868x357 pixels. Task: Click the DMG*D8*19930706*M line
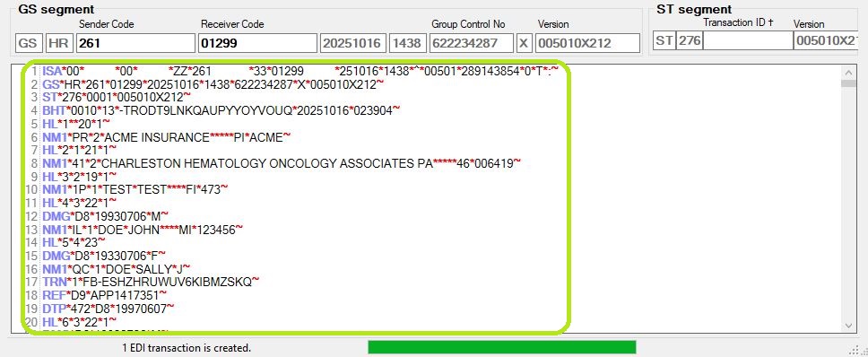click(105, 216)
